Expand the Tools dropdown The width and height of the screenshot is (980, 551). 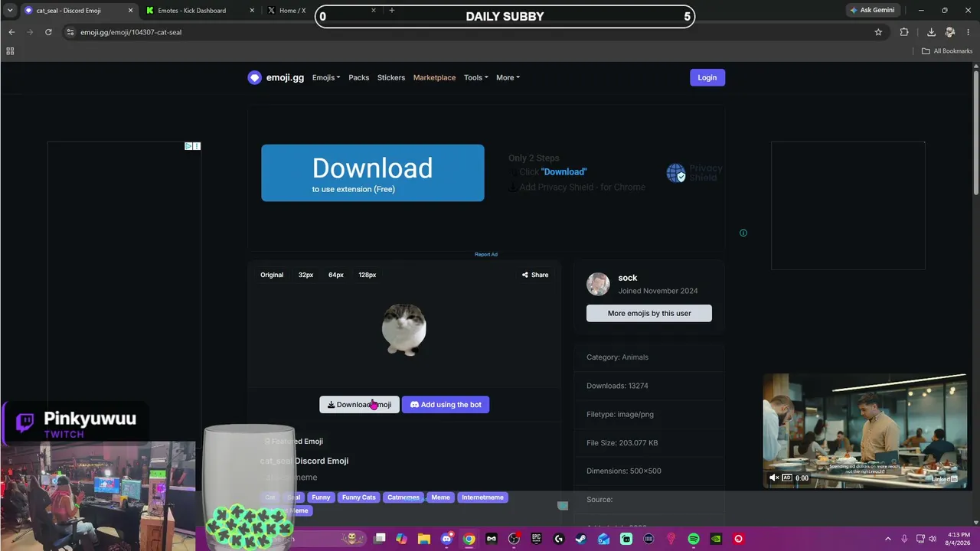475,77
